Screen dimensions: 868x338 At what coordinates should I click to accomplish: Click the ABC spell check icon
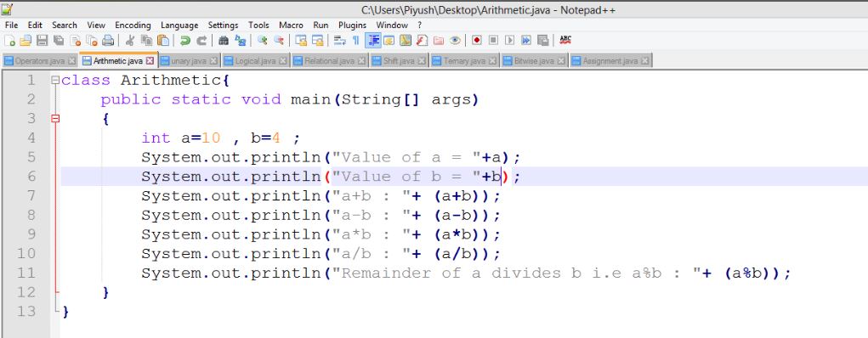coord(565,41)
